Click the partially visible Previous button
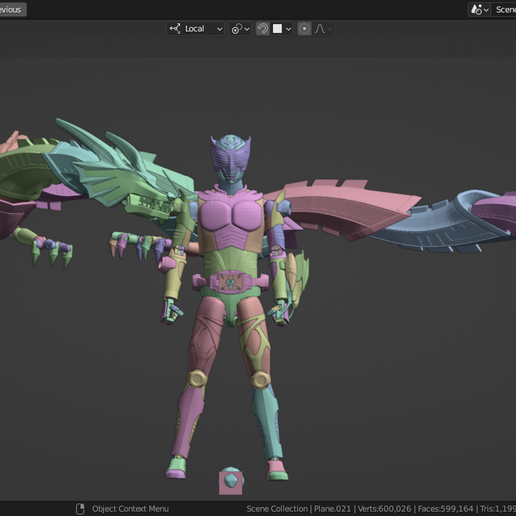Viewport: 516px width, 516px height. click(12, 10)
